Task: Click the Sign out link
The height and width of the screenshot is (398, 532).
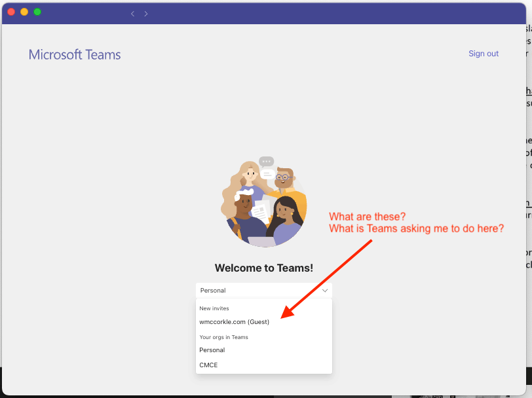Action: [484, 54]
